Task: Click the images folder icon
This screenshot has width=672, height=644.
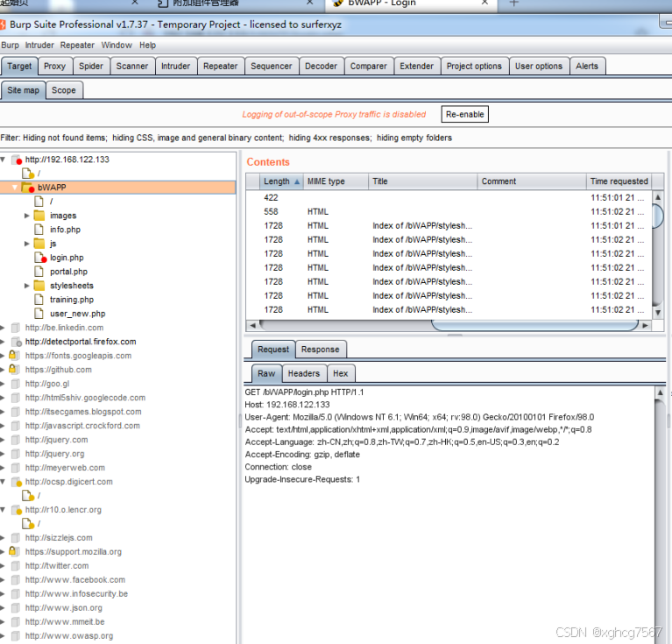Action: click(39, 215)
